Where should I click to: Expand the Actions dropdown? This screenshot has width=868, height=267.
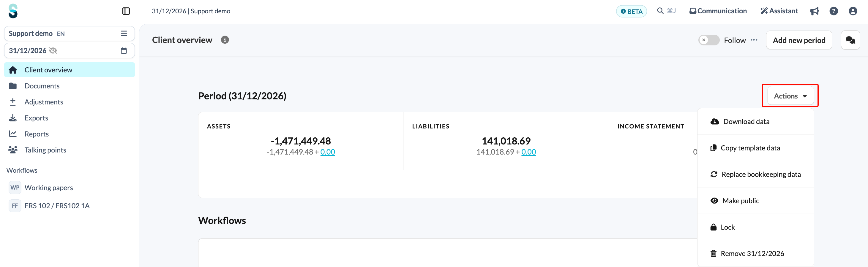point(790,96)
